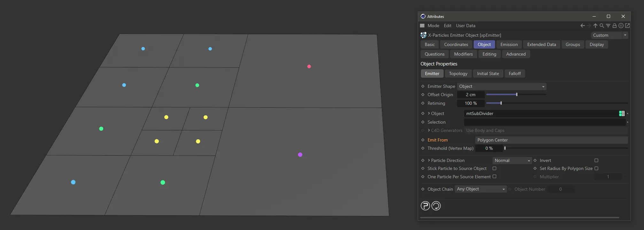Toggle keyframe diamond for Emit From
644x230 pixels.
[x=423, y=140]
